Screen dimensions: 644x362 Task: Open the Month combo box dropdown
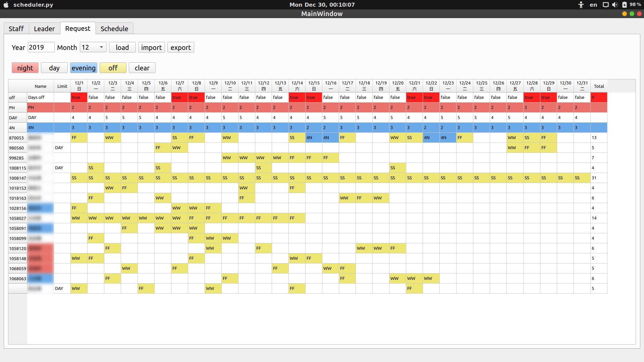point(93,47)
